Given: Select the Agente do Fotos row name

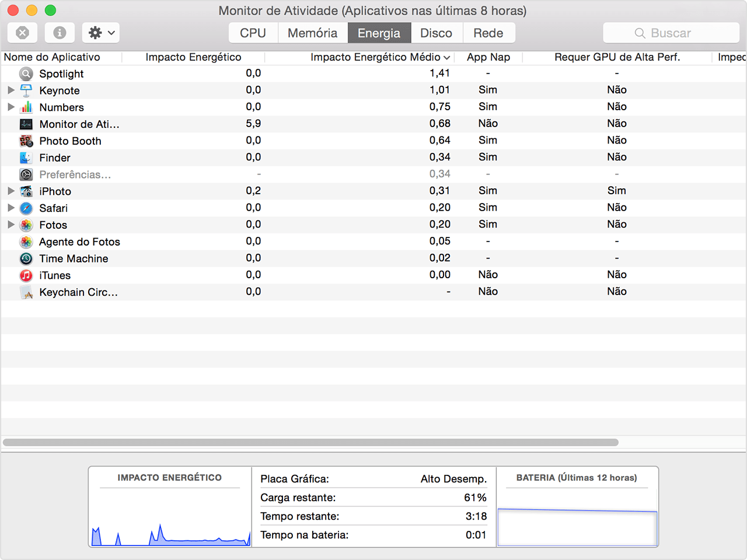Looking at the screenshot, I should click(79, 242).
